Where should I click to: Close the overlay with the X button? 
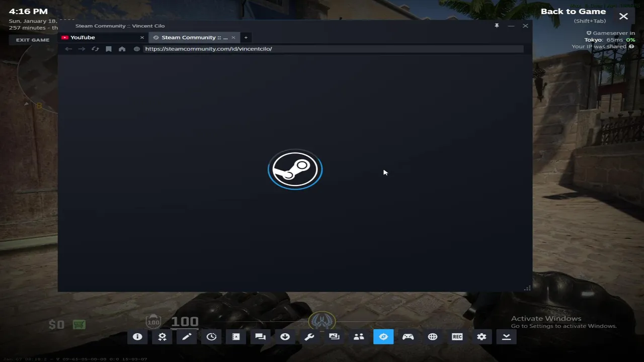click(623, 17)
